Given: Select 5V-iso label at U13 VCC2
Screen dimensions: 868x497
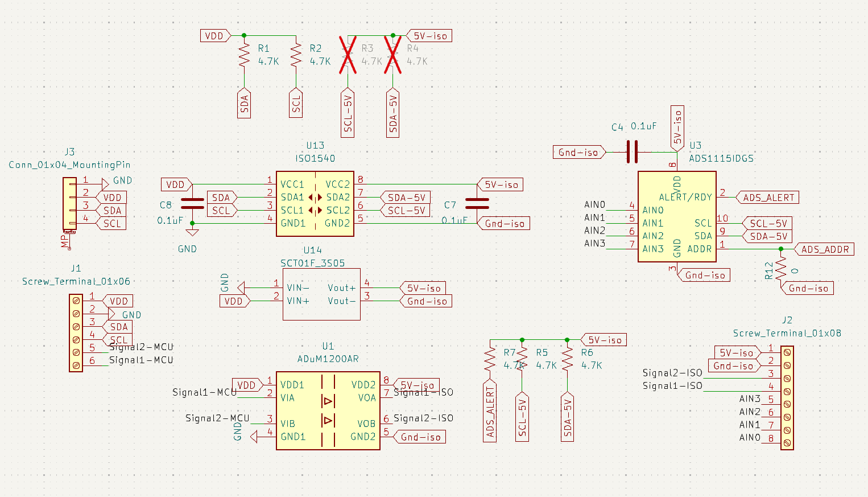Looking at the screenshot, I should click(x=500, y=184).
